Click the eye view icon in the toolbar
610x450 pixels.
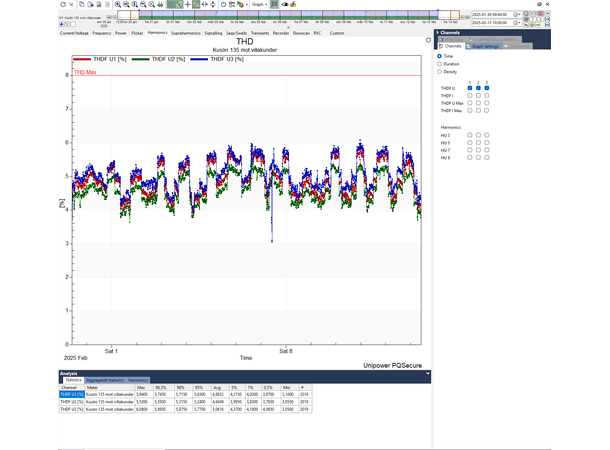click(285, 4)
